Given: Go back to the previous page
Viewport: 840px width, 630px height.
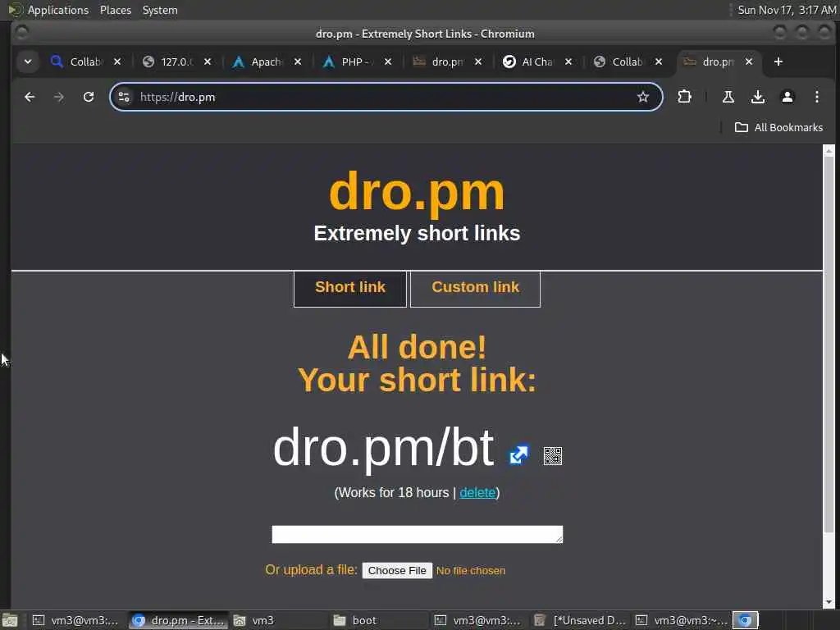Looking at the screenshot, I should point(30,97).
